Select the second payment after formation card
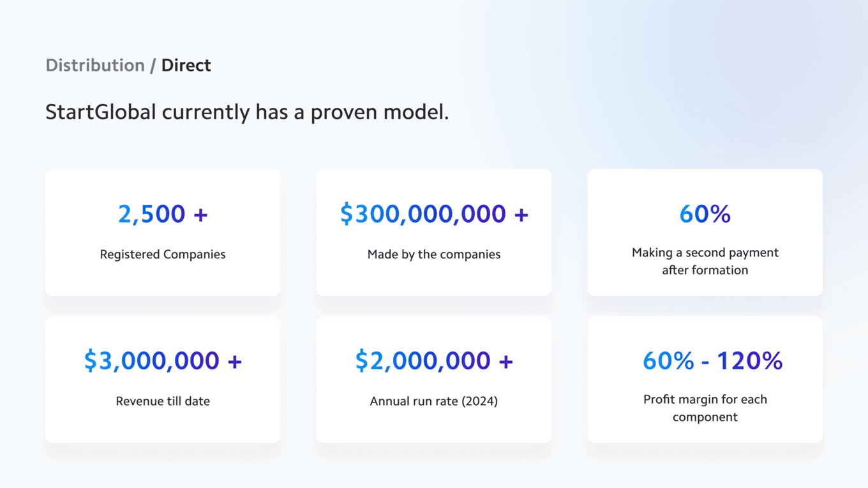The image size is (868, 488). [705, 232]
